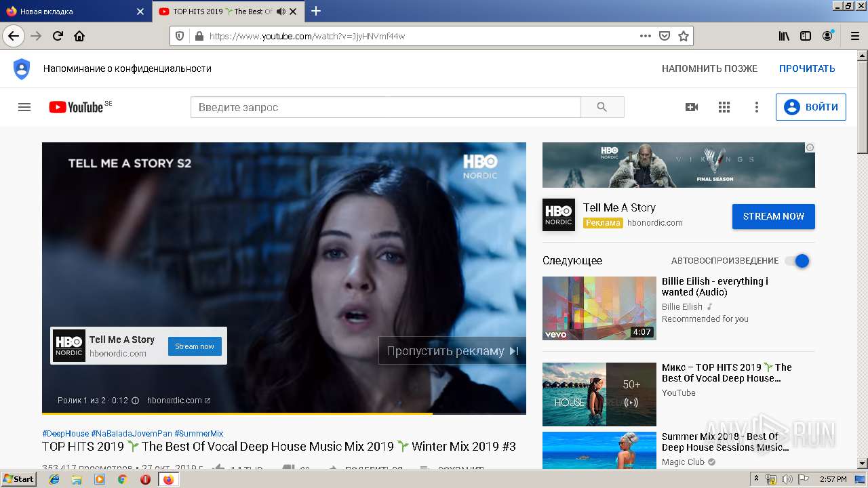Click the taskbar clock 2:57 PM

tap(833, 479)
